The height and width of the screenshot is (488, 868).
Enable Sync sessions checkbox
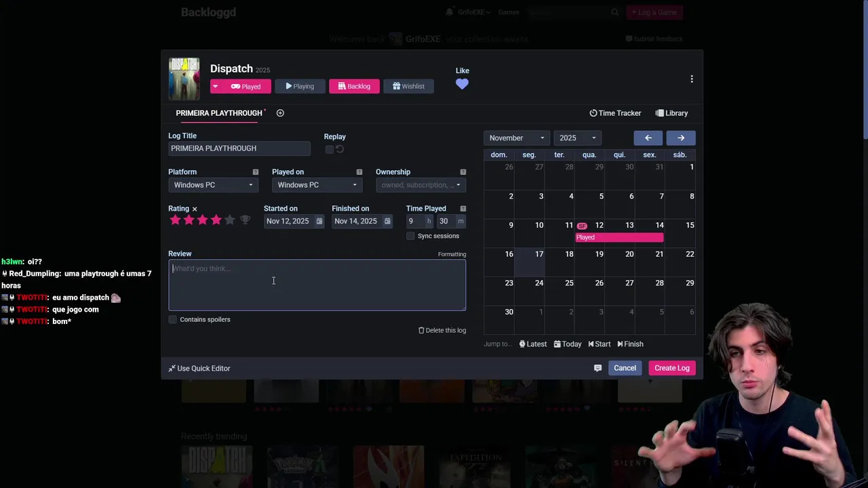coord(410,236)
